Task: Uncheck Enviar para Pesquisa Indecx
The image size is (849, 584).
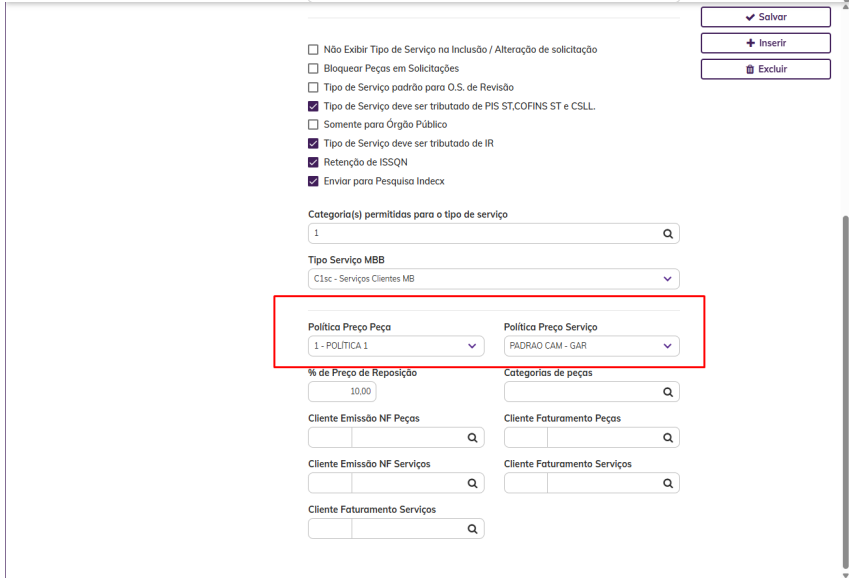Action: (x=313, y=181)
